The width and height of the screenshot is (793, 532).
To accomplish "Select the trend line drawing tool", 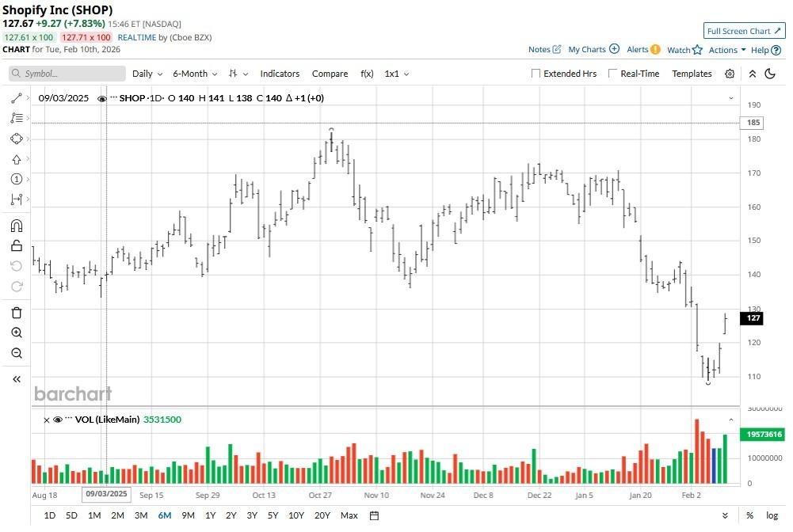I will pyautogui.click(x=16, y=98).
